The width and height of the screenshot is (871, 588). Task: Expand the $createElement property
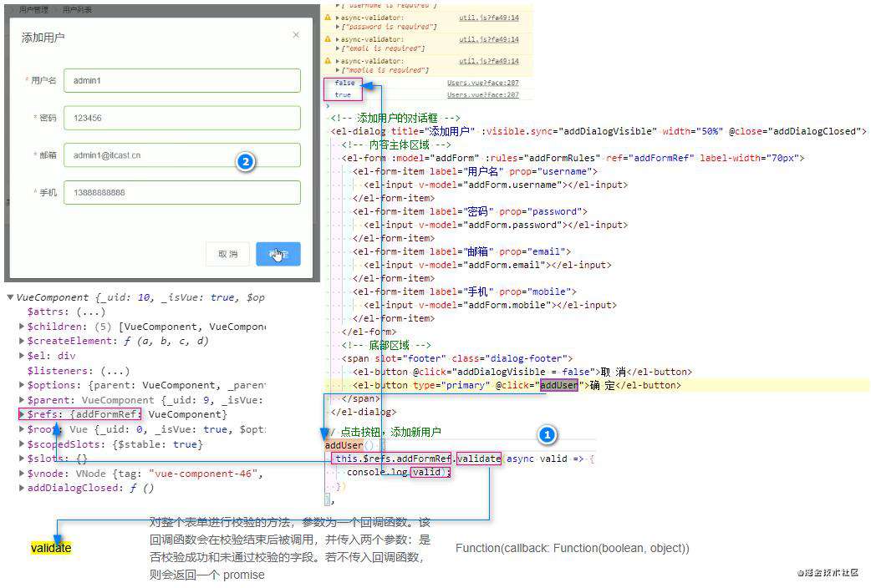point(22,341)
